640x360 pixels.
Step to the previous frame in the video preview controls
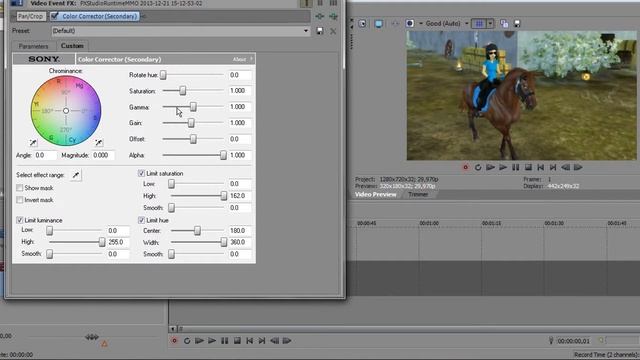pyautogui.click(x=566, y=167)
